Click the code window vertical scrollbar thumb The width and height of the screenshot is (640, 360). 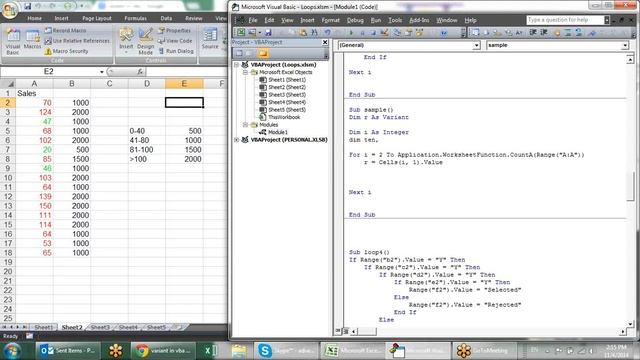(630, 186)
